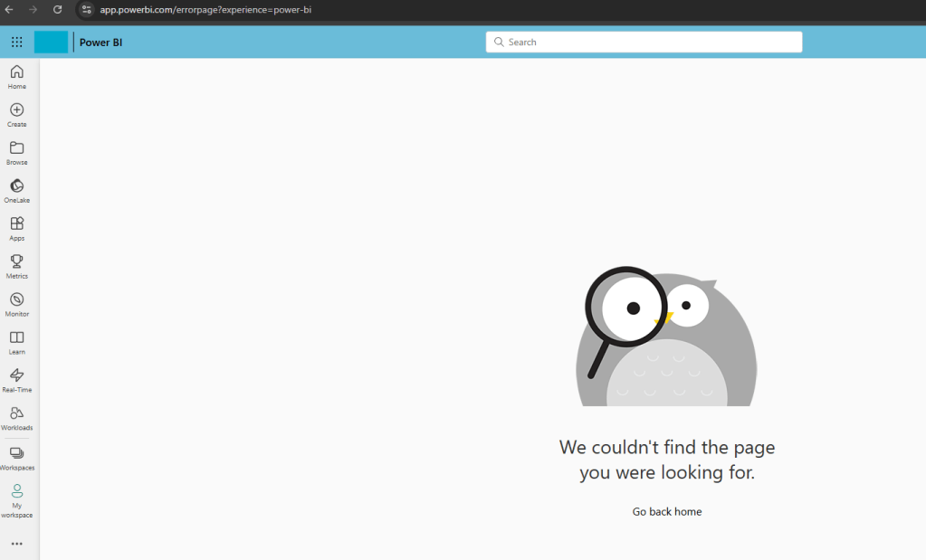Viewport: 926px width, 560px height.
Task: Open the app launcher grid
Action: (x=16, y=42)
